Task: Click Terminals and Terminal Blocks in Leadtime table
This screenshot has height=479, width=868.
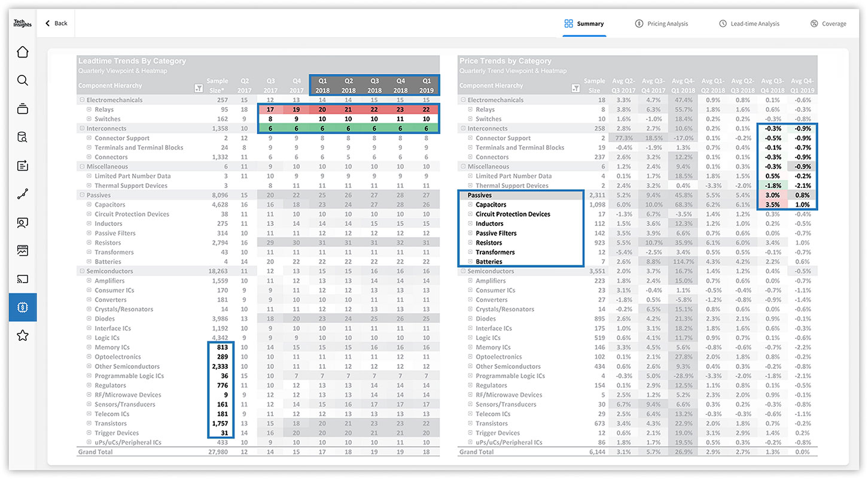Action: pyautogui.click(x=139, y=148)
